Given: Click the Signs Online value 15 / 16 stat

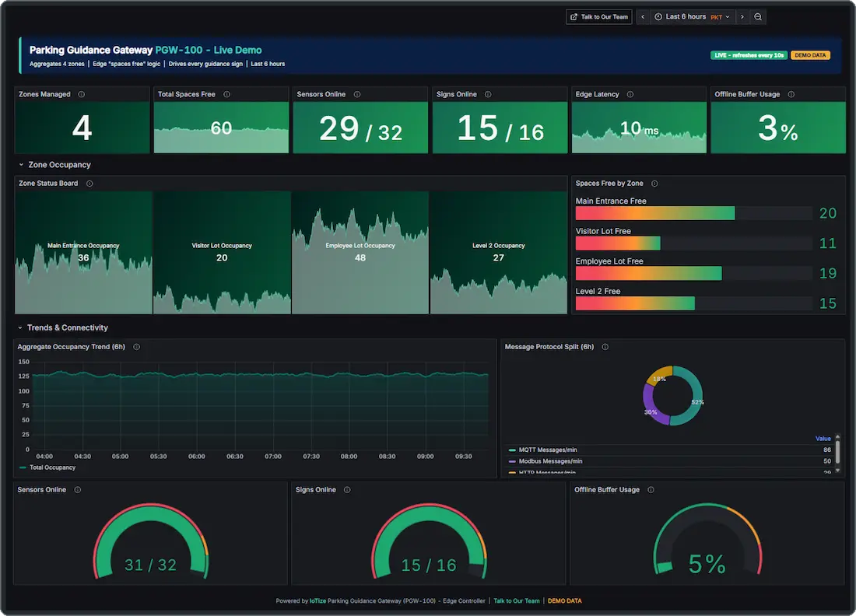Looking at the screenshot, I should [500, 129].
